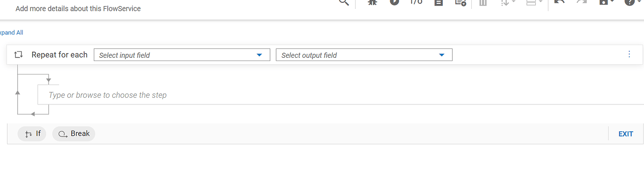The image size is (644, 177).
Task: Expand the move step arrow dropdown
Action: pyautogui.click(x=508, y=2)
